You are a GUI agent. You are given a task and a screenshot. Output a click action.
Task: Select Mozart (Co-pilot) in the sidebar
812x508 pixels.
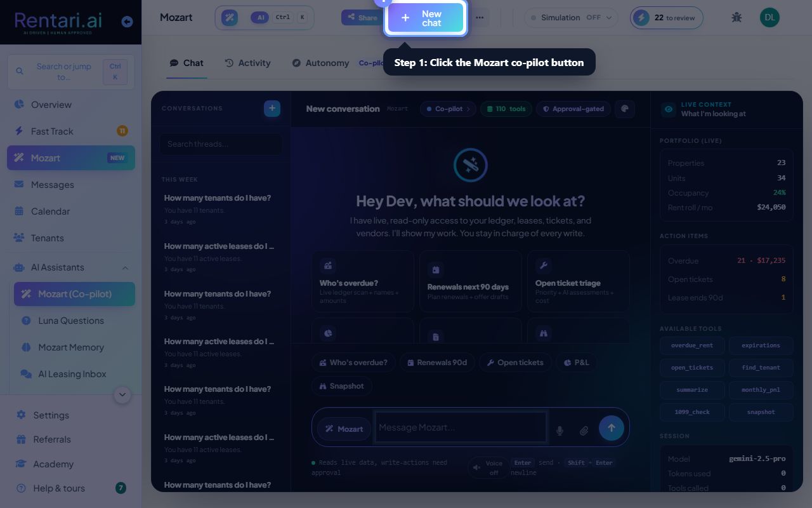pyautogui.click(x=74, y=294)
